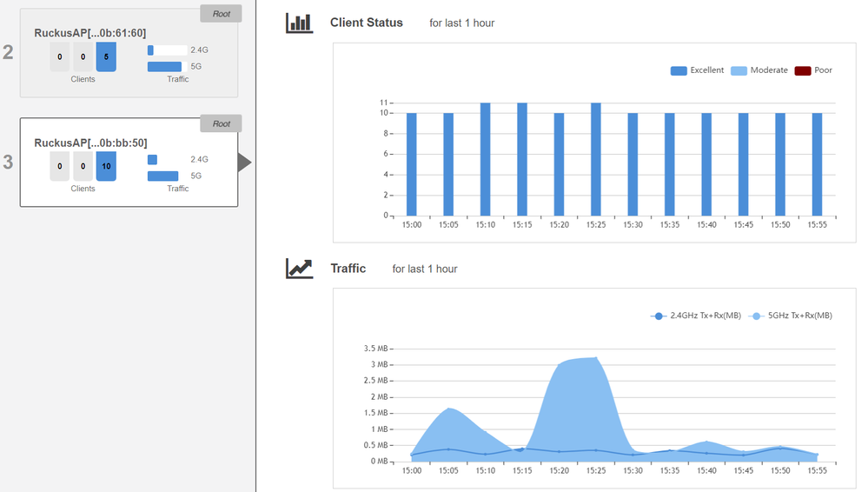The image size is (868, 492).
Task: Click the 15:00 bar in Client Status chart
Action: pyautogui.click(x=412, y=164)
